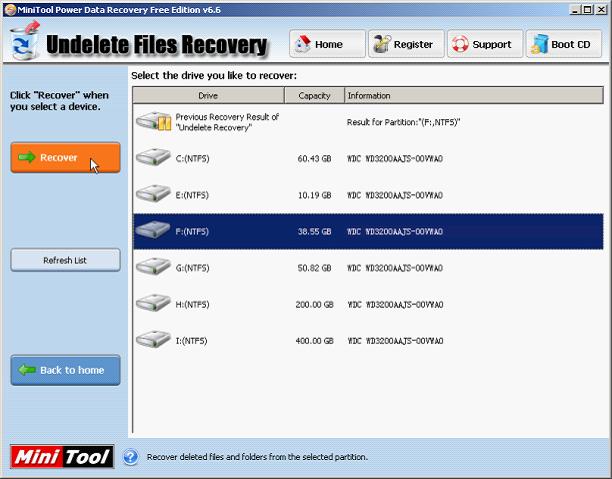Go back using Back to home button
Screen dimensions: 612x479
(65, 370)
